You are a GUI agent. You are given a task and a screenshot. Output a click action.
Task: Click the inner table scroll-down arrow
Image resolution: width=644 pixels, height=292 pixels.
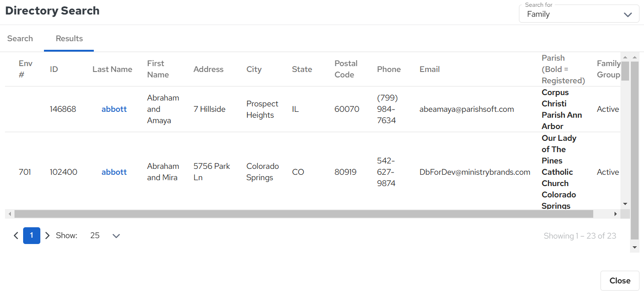(625, 204)
